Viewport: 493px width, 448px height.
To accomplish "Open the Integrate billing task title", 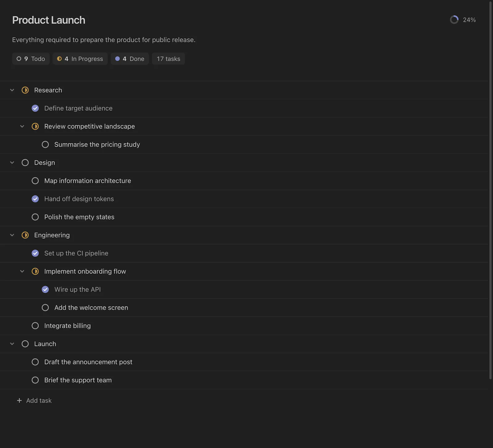I will click(x=67, y=326).
